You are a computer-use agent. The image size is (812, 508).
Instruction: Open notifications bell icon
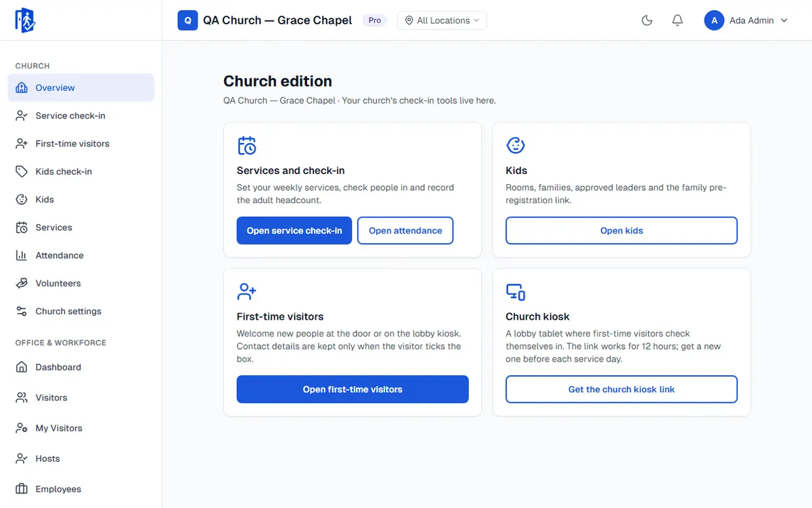[x=677, y=20]
